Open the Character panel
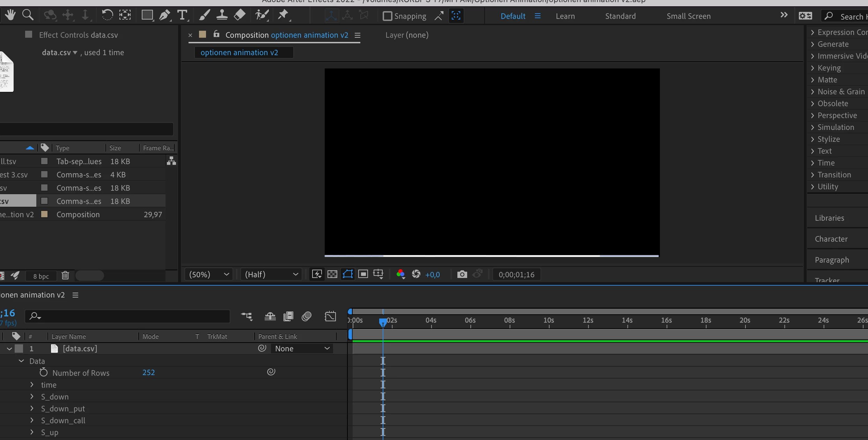Image resolution: width=868 pixels, height=440 pixels. click(x=831, y=239)
